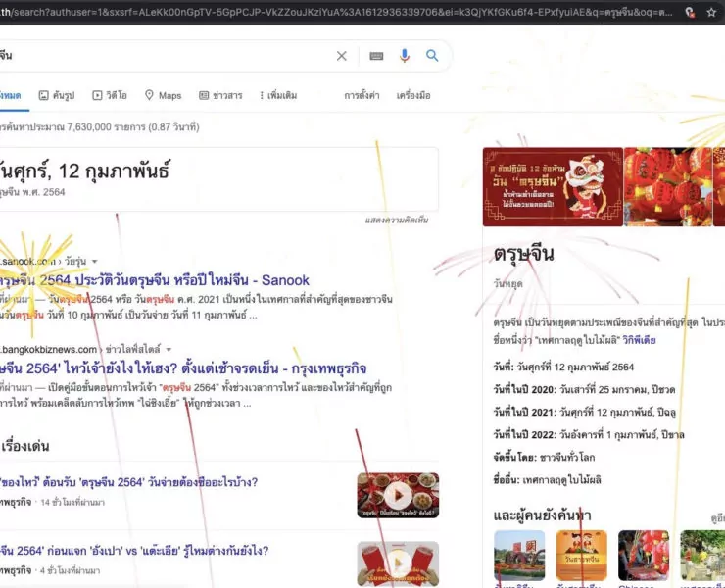This screenshot has width=725, height=588.
Task: Click the วันที่ในปี 2022 date row
Action: pyautogui.click(x=588, y=435)
